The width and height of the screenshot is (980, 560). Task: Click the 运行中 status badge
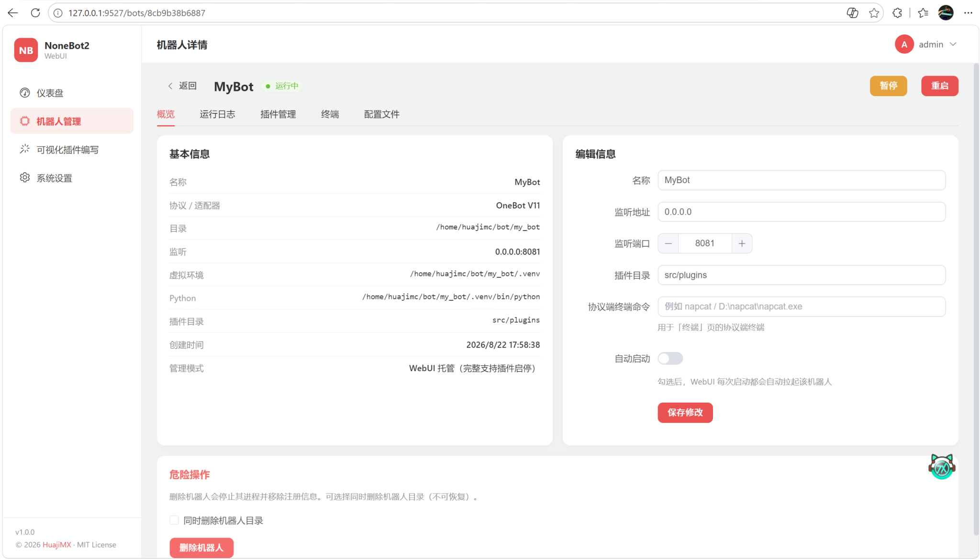pos(282,86)
